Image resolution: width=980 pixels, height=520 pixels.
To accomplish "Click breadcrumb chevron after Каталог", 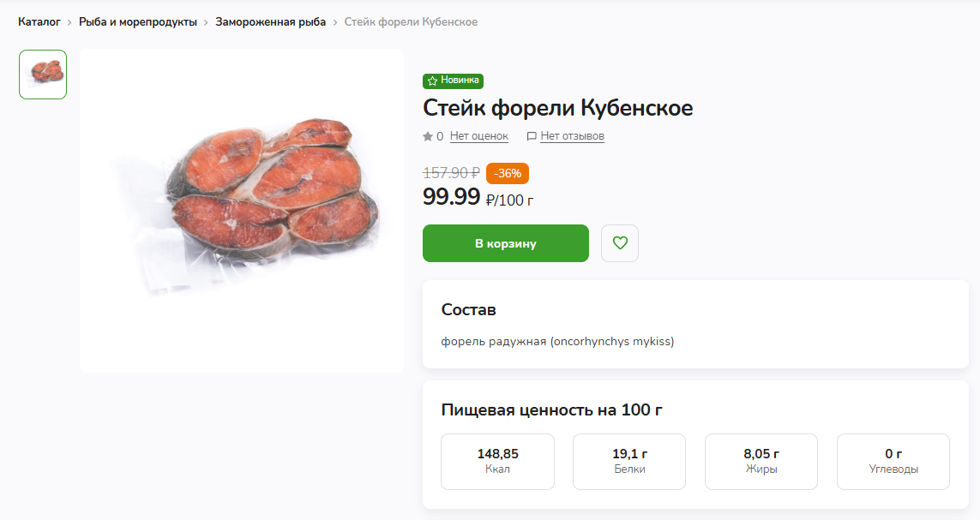I will (x=69, y=22).
